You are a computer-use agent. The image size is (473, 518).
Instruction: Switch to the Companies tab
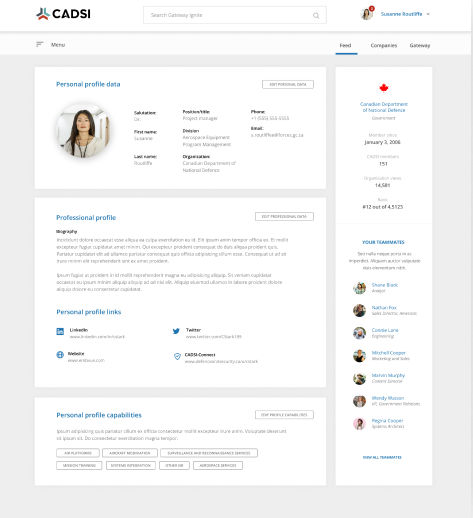384,45
